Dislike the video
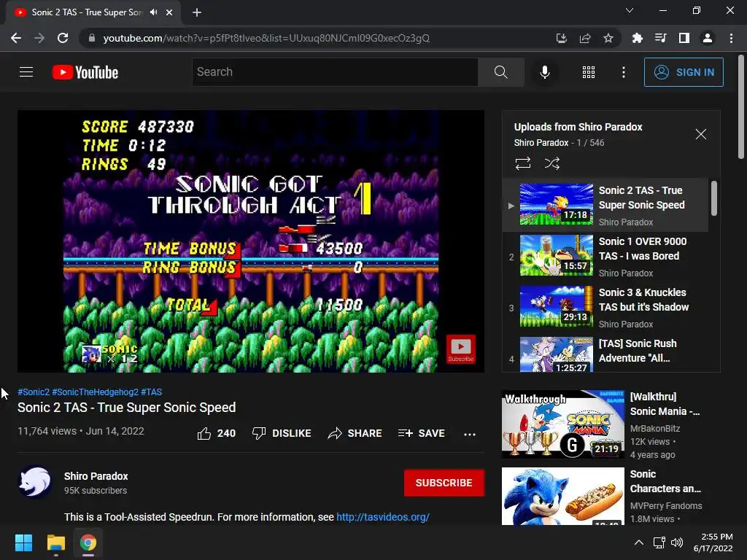This screenshot has width=747, height=560. (x=282, y=433)
